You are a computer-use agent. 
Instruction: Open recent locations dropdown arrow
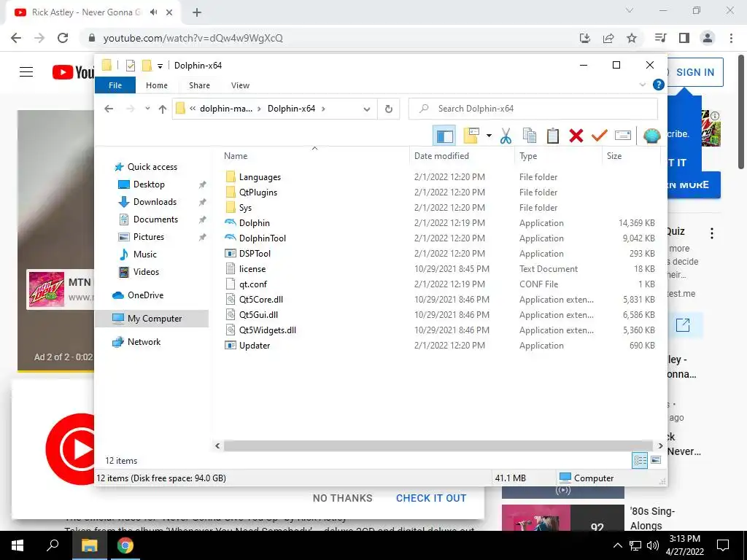[147, 109]
